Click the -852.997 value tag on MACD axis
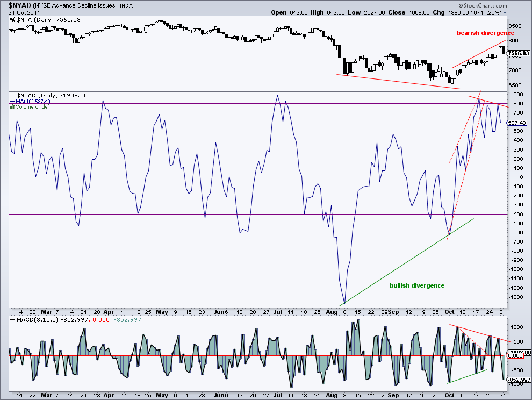 519,380
